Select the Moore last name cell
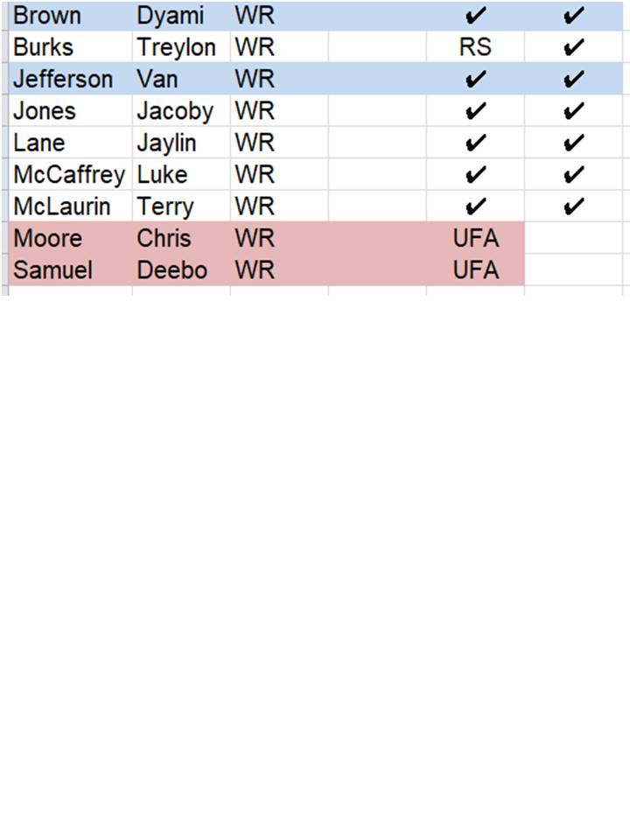 click(48, 238)
